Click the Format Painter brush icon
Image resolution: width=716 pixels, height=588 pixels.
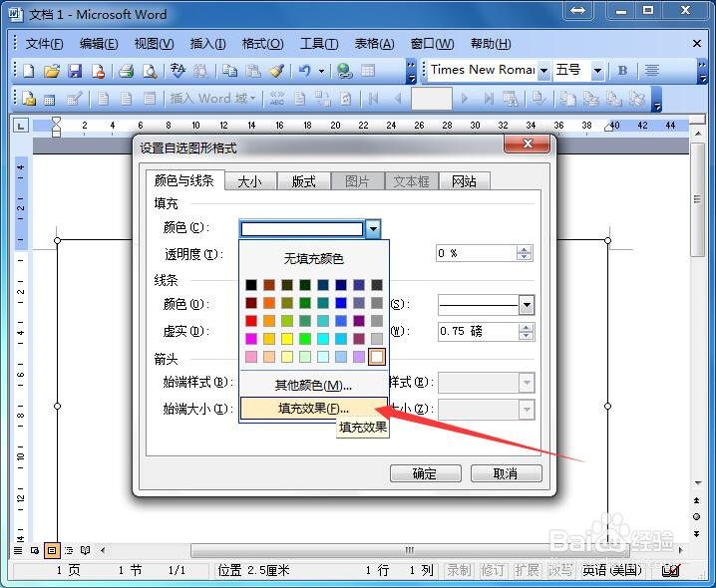pos(276,71)
